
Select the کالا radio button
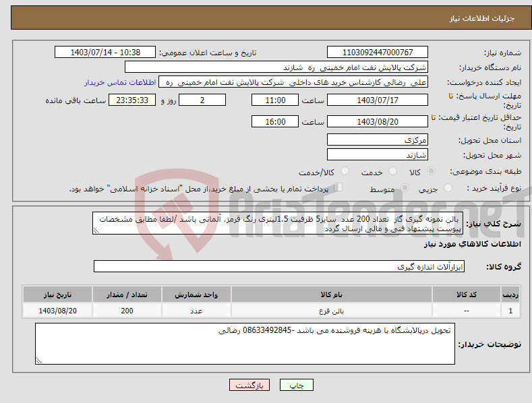click(x=431, y=171)
